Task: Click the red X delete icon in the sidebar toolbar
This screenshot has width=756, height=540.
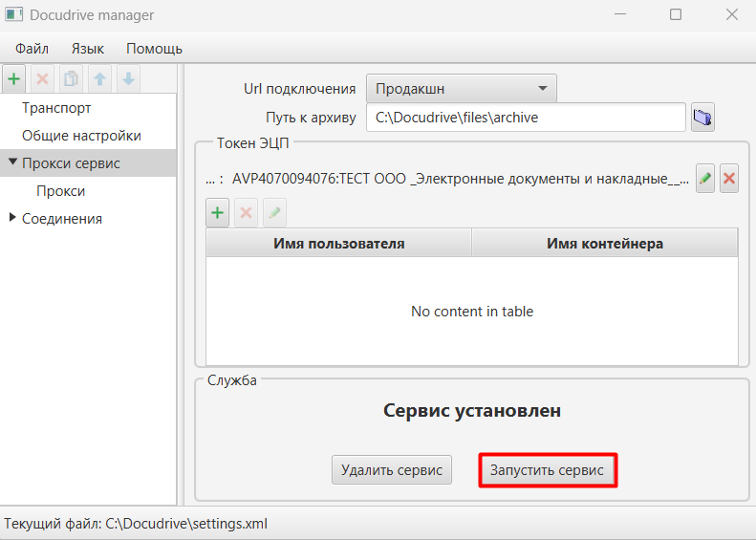Action: pos(42,78)
